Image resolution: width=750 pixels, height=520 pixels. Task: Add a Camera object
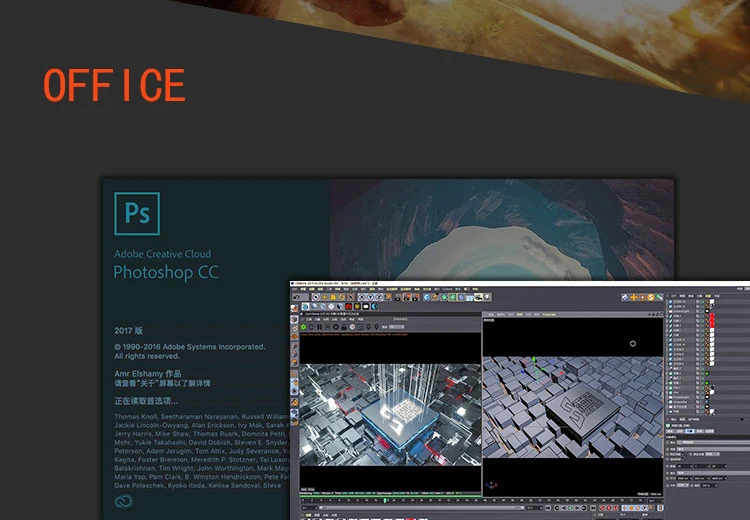click(478, 297)
